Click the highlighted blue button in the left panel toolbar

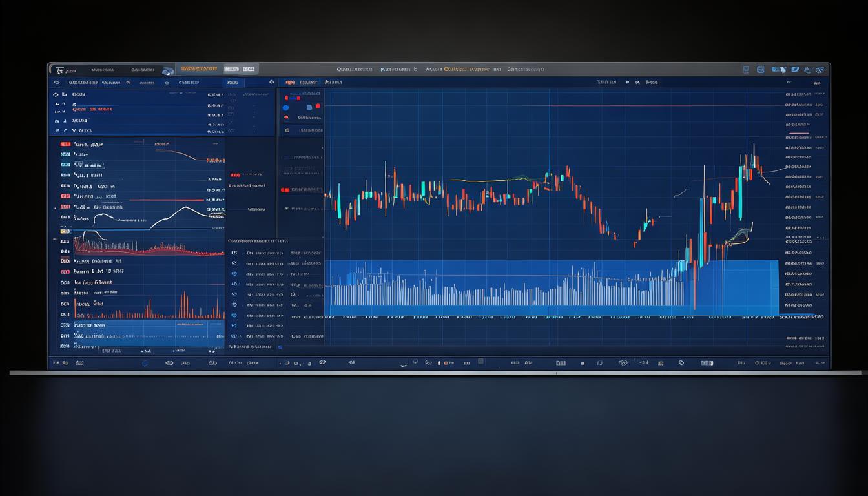point(231,83)
